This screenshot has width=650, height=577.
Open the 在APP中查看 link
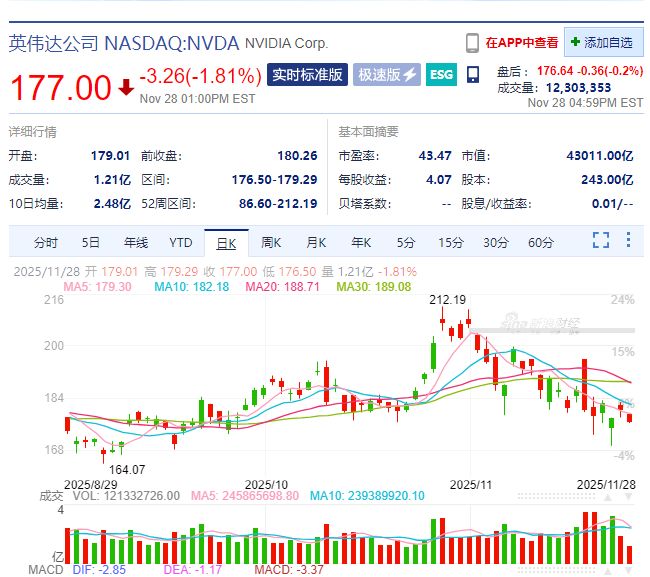coord(521,43)
